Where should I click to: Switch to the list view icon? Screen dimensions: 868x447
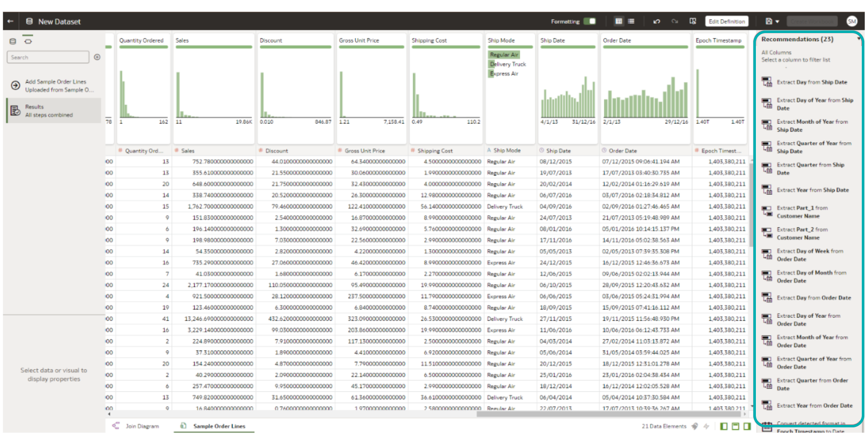click(x=631, y=21)
